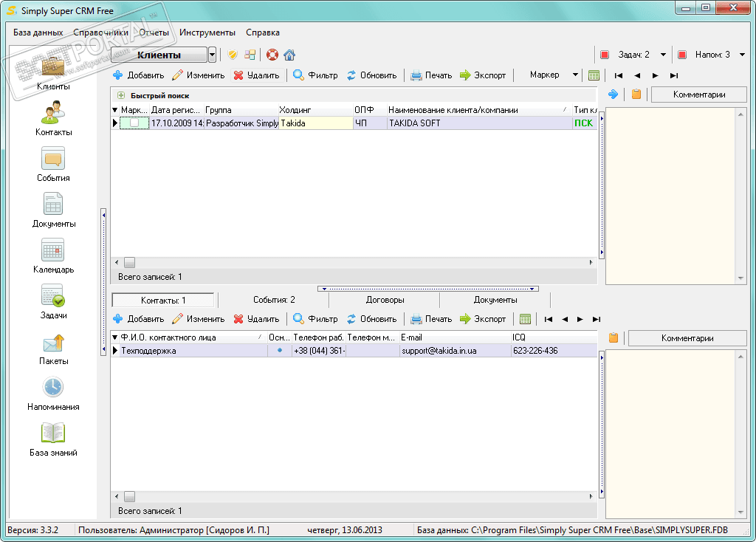
Task: Open Фильтр for the clients grid
Action: [x=315, y=75]
